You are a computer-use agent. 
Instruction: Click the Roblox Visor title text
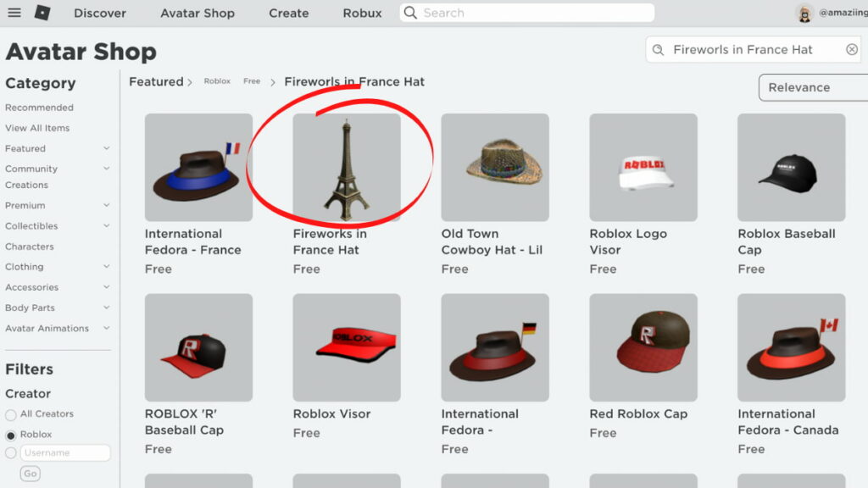(x=331, y=413)
